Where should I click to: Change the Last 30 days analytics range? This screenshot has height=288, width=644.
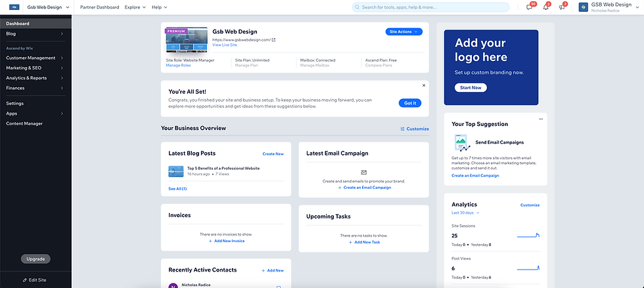(465, 213)
